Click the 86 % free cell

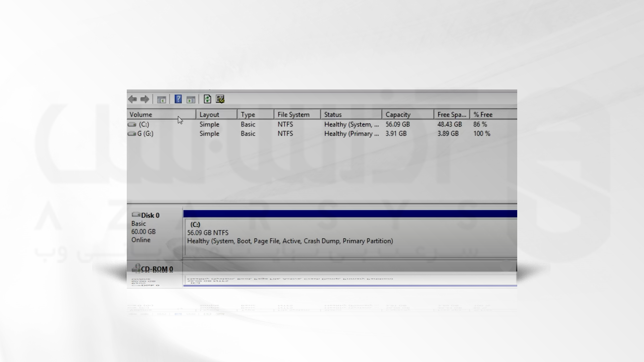[x=480, y=124]
